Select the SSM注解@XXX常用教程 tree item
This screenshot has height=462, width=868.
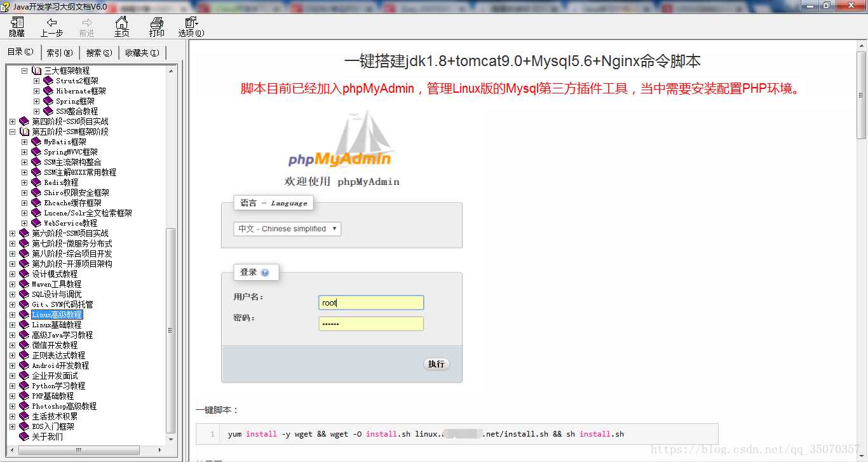pos(80,172)
